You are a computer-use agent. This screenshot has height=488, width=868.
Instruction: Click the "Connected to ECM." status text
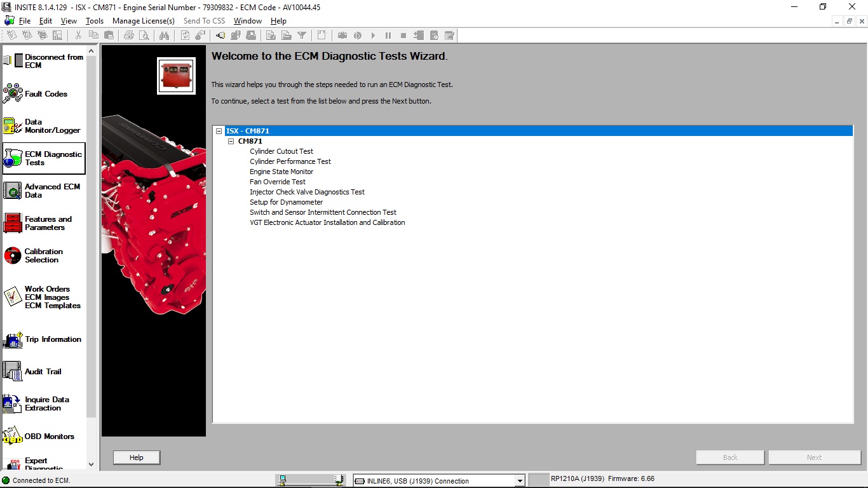click(x=41, y=480)
